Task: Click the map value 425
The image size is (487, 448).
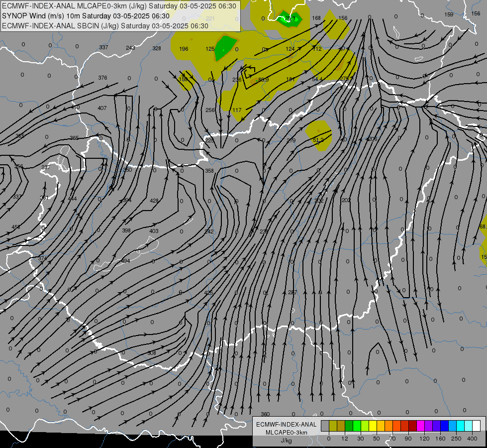Action: [x=209, y=293]
